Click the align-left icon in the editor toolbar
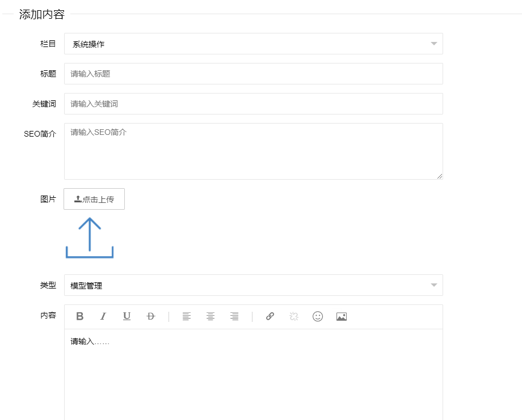This screenshot has width=522, height=420. pyautogui.click(x=187, y=316)
